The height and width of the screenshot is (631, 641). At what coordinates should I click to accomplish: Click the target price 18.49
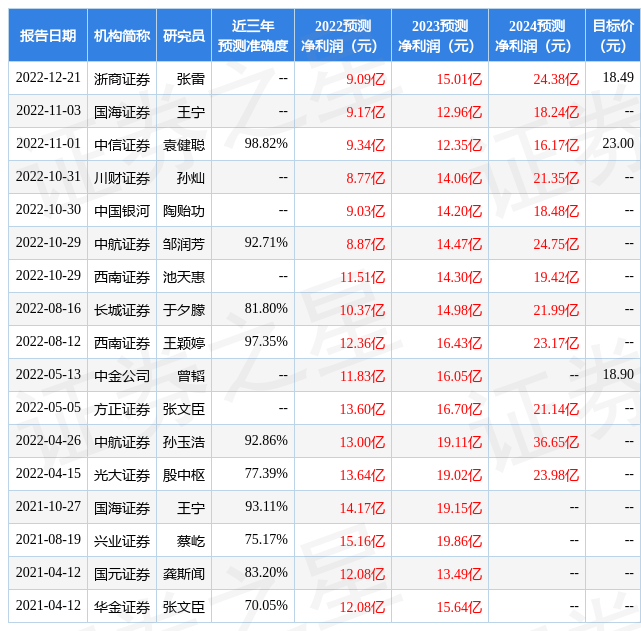click(618, 78)
